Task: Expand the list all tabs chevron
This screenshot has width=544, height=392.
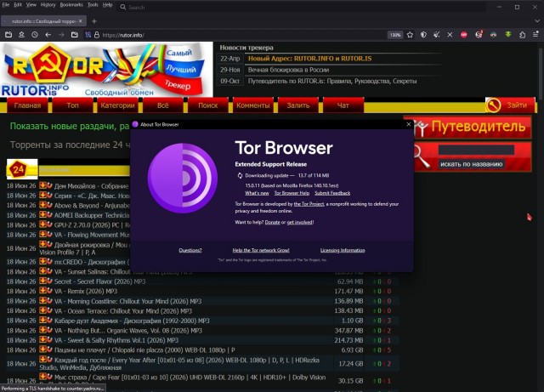Action: point(536,21)
